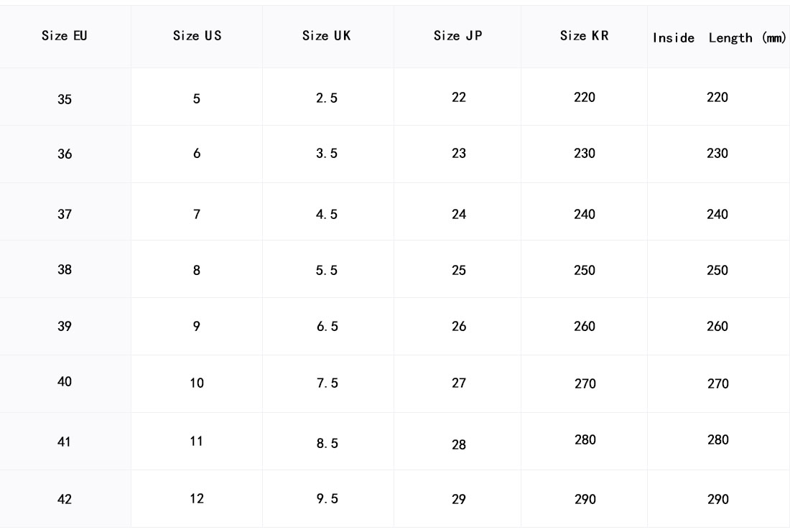This screenshot has width=790, height=532.
Task: Click UK size 4.5 cell
Action: pyautogui.click(x=327, y=214)
